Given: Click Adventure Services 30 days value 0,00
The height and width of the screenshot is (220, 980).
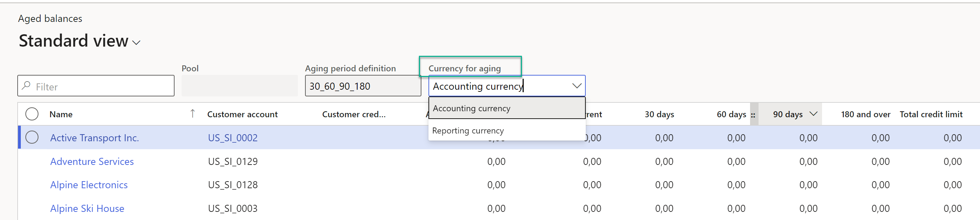Looking at the screenshot, I should point(664,161).
